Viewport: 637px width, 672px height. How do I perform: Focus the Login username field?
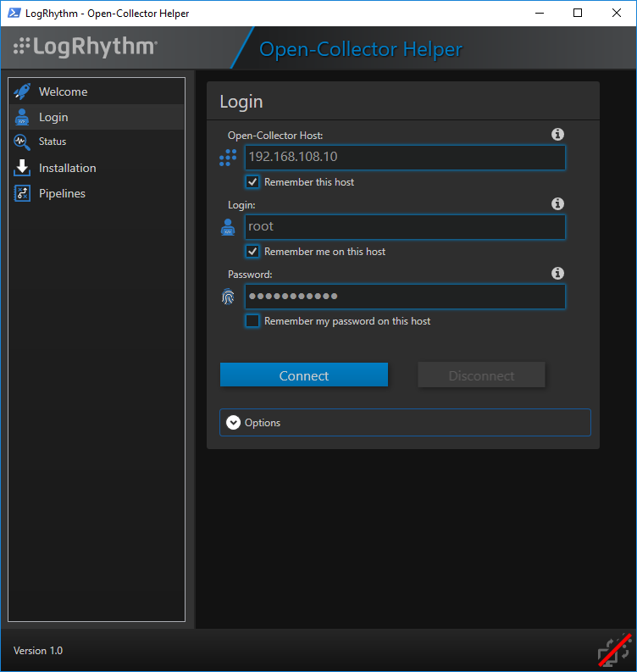[405, 227]
